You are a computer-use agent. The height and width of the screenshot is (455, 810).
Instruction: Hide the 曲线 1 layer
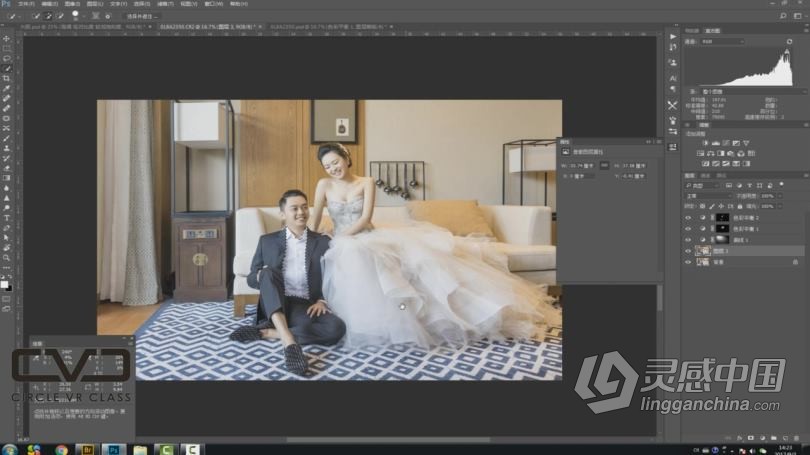[688, 240]
